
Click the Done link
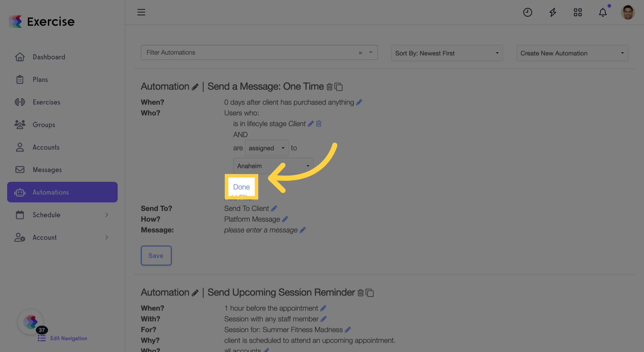coord(241,187)
